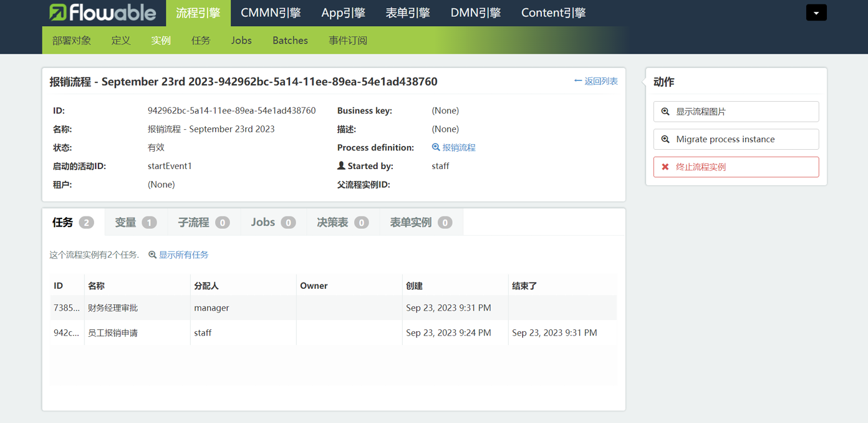The image size is (868, 423).
Task: Click magnifier icon next to 显示所有任务
Action: pos(152,255)
